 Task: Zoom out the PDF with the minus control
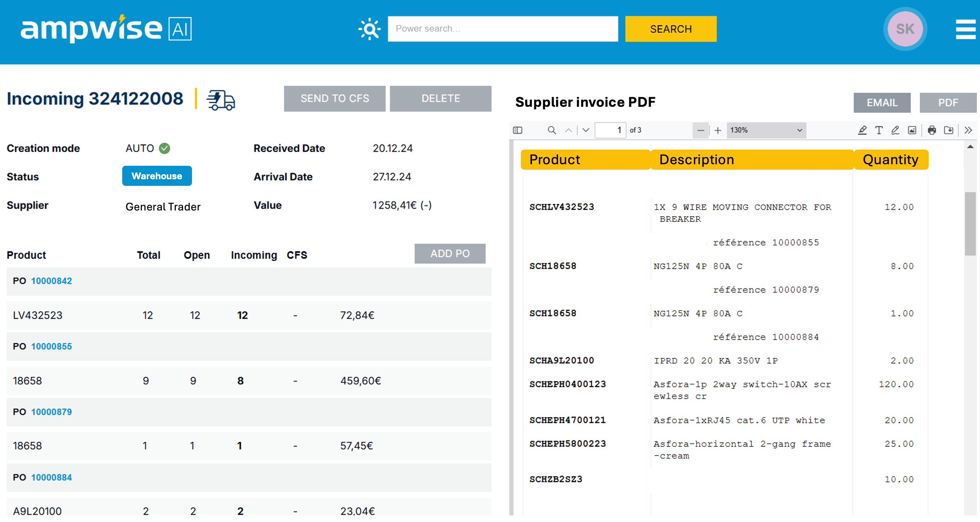(x=701, y=130)
